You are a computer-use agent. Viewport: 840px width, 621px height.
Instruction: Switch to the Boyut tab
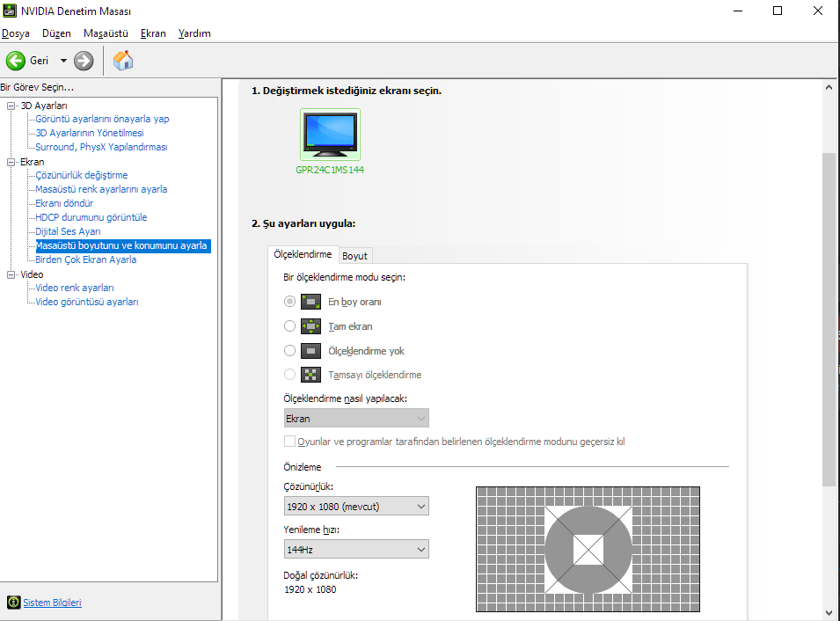pyautogui.click(x=354, y=256)
